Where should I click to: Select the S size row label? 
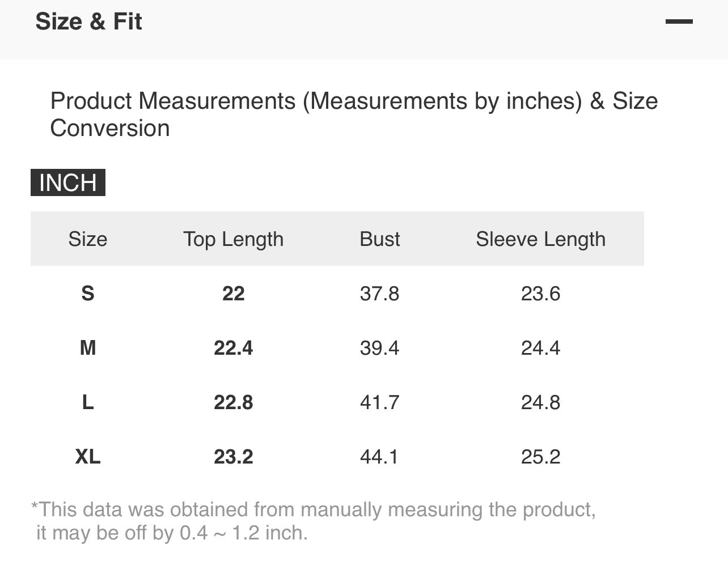point(88,294)
